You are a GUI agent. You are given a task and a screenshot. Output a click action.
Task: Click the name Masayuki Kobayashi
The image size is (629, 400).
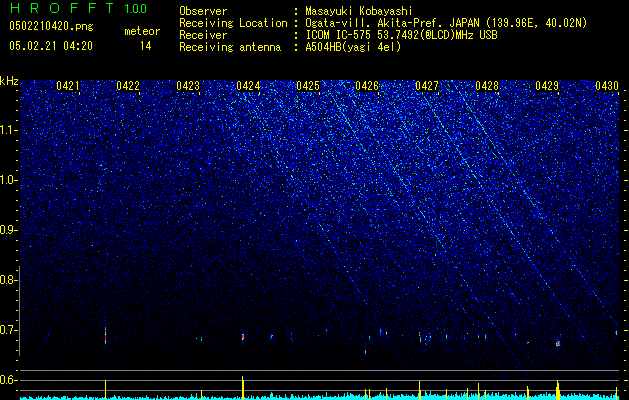point(359,11)
